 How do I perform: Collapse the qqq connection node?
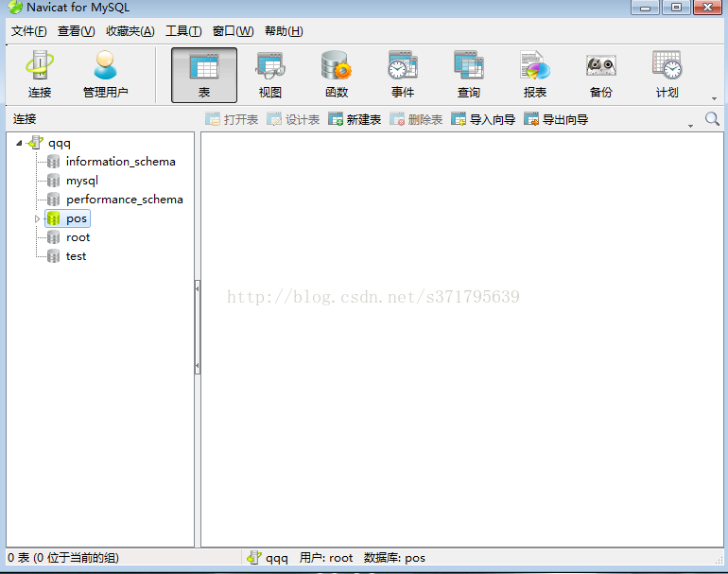click(x=19, y=143)
